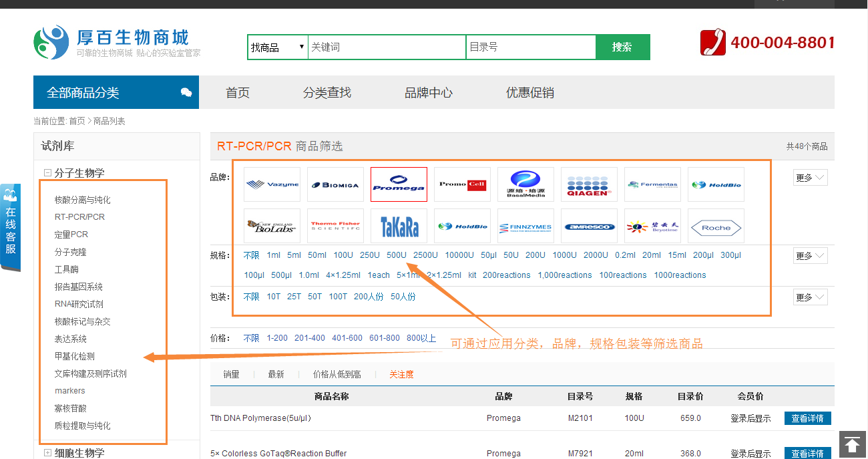Open the 在线客服 online support widget
This screenshot has height=459, width=868.
[x=11, y=226]
